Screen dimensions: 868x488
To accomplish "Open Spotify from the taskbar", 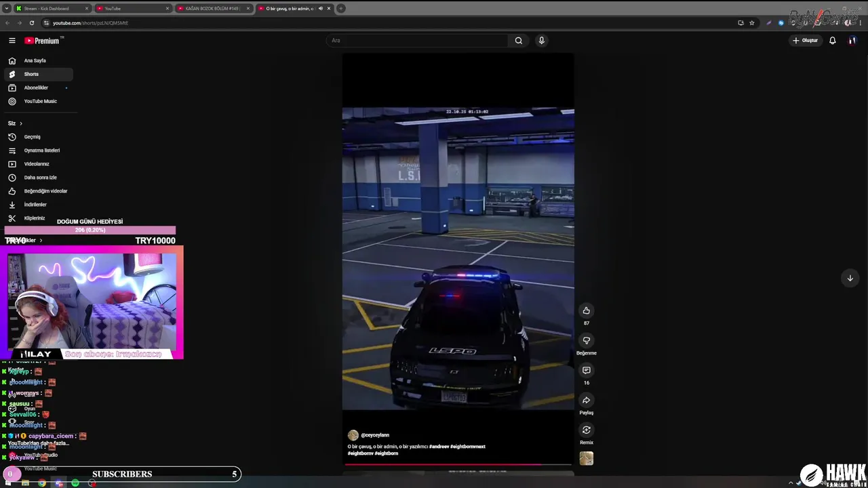I will click(75, 483).
